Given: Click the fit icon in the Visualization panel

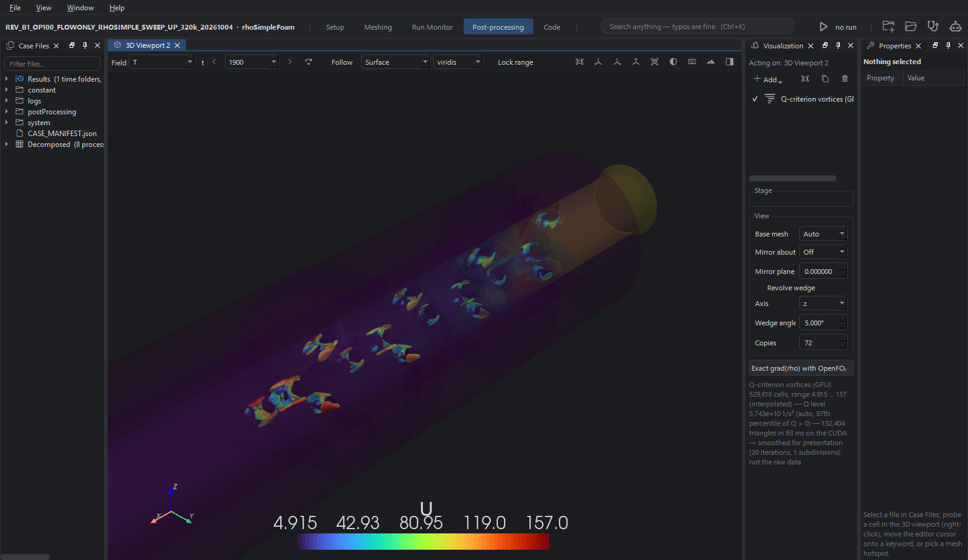Looking at the screenshot, I should point(805,79).
